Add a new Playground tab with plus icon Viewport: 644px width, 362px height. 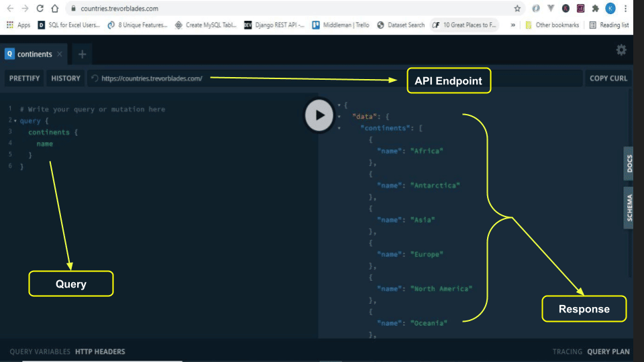[82, 54]
